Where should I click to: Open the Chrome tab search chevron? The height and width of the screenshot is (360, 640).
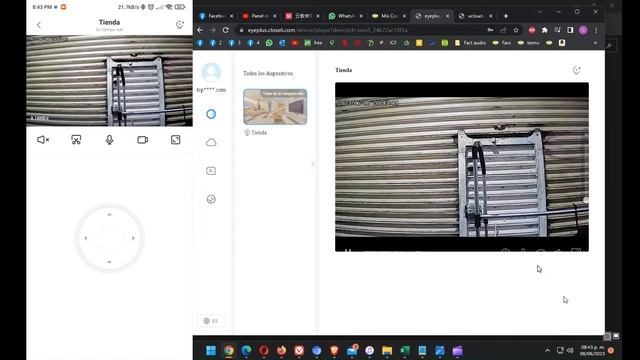(540, 12)
